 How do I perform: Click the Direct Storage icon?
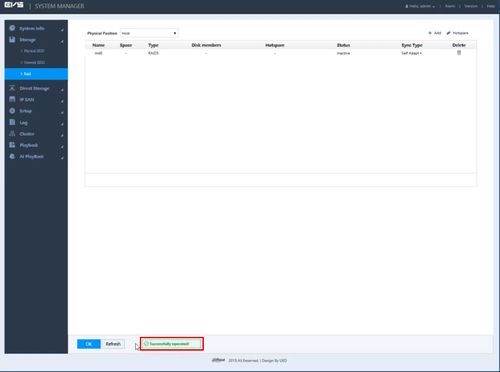coord(12,88)
